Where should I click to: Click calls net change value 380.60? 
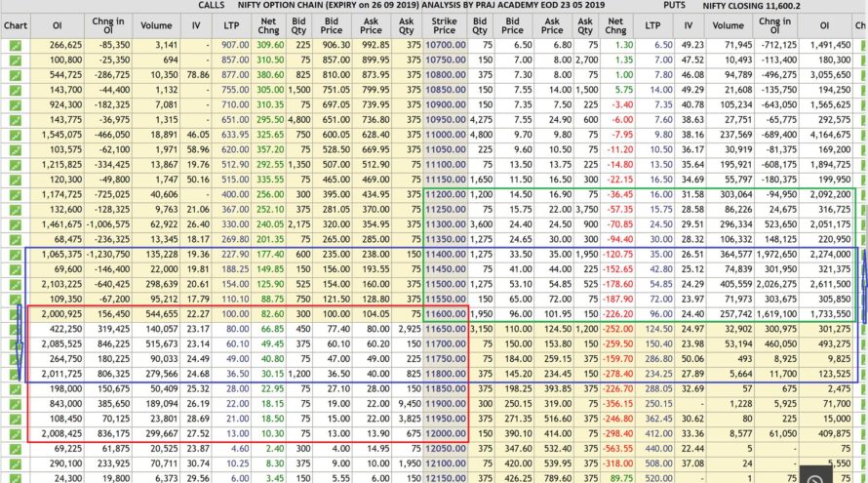[x=270, y=75]
